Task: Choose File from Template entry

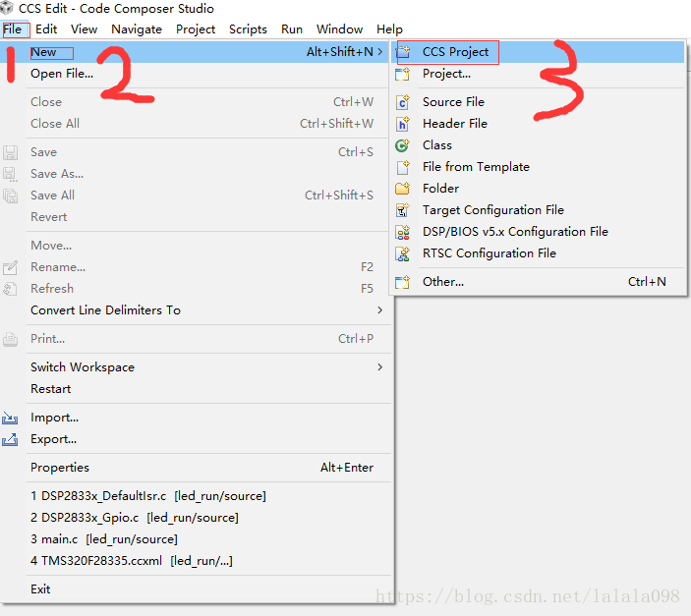Action: (x=538, y=167)
